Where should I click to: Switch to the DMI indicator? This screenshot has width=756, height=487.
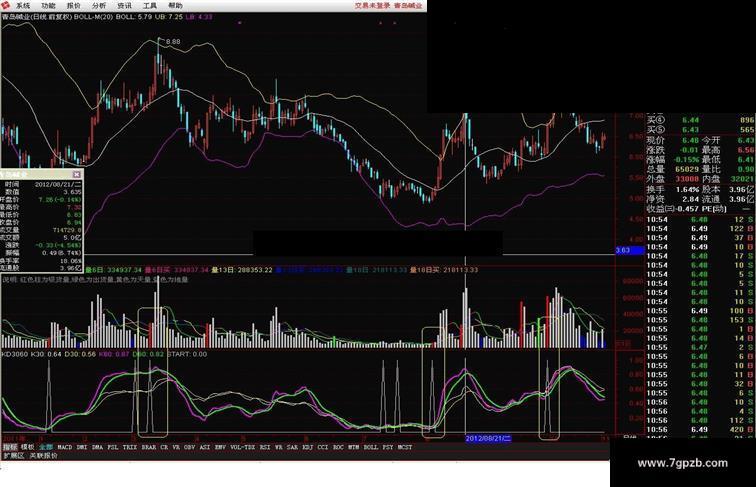[82, 447]
